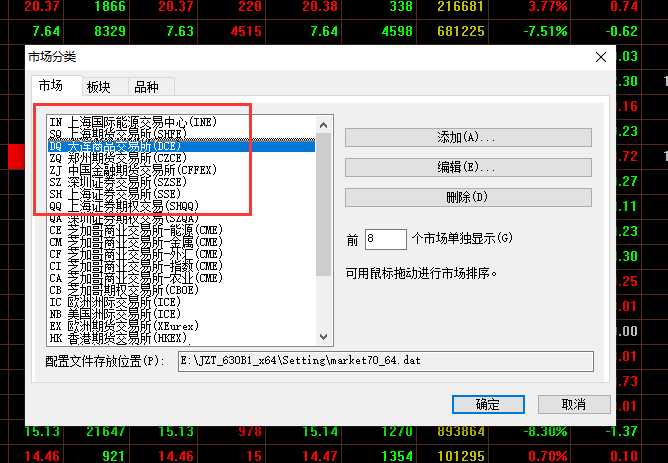This screenshot has width=668, height=463.
Task: Switch to the 品种 tab
Action: [x=151, y=86]
